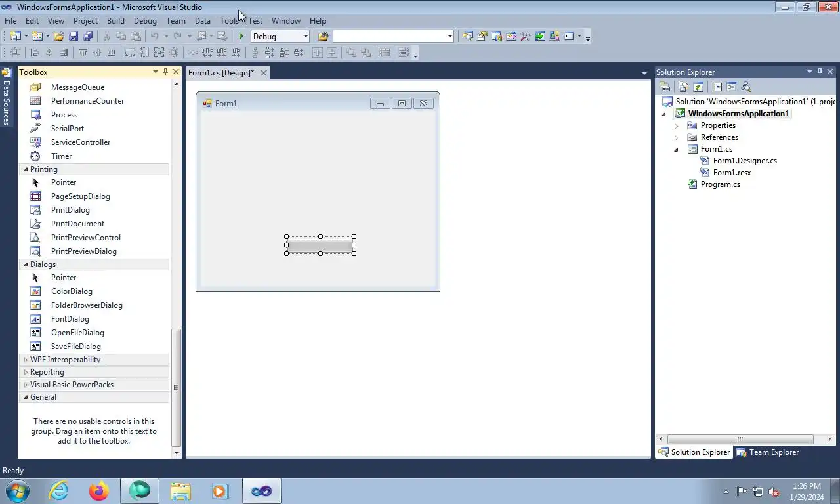This screenshot has height=504, width=840.
Task: Start debugging with the green play icon
Action: pyautogui.click(x=241, y=37)
